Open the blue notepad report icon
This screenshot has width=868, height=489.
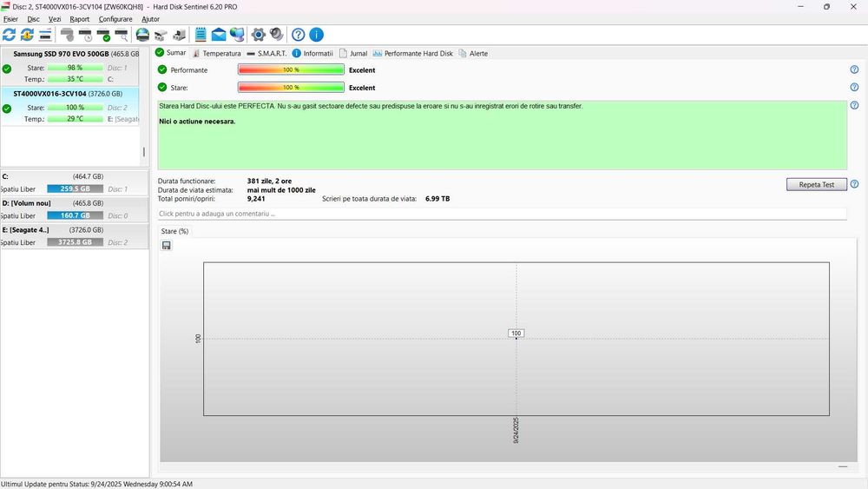point(201,35)
